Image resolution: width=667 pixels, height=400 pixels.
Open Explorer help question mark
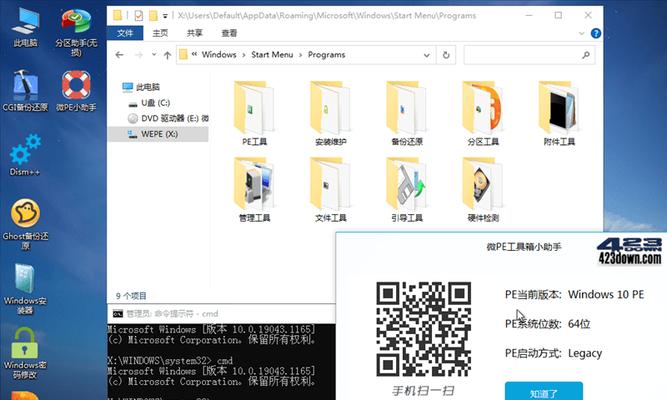point(596,33)
